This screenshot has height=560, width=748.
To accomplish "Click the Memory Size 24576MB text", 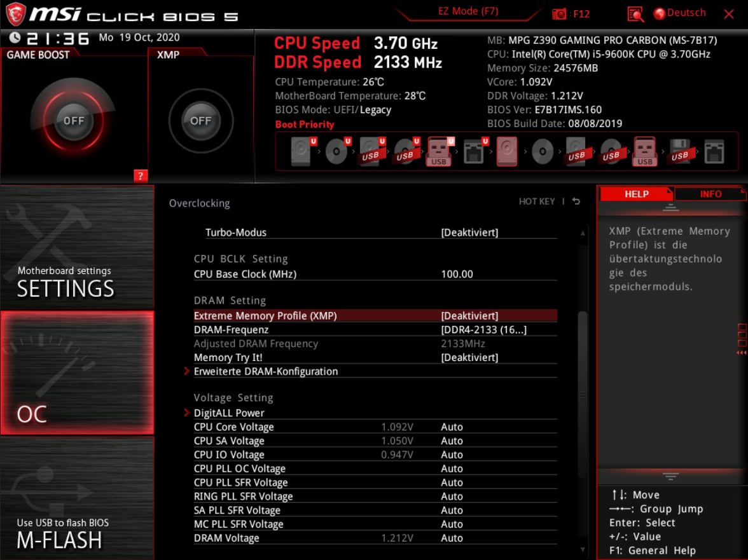I will point(543,67).
